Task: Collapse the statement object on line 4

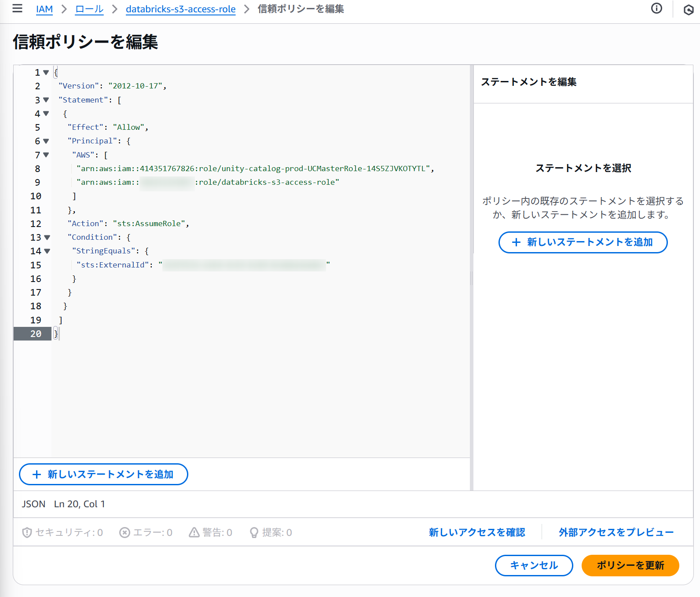Action: [46, 114]
